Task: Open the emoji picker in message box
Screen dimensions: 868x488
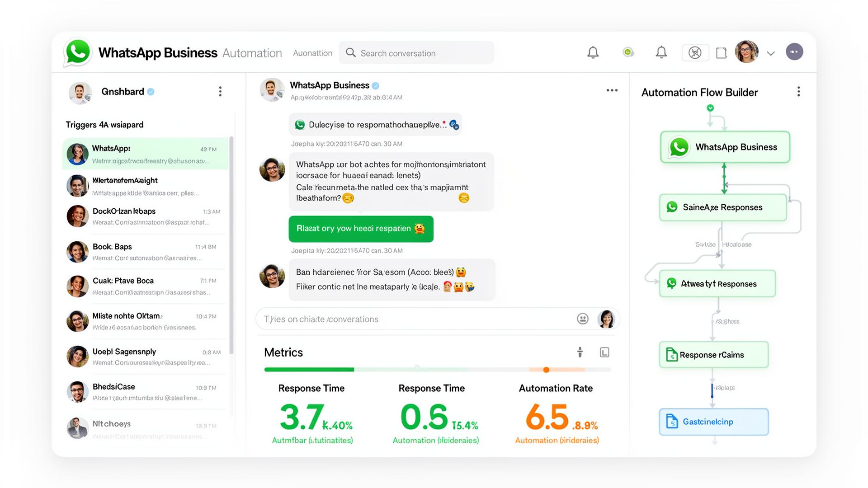Action: (x=583, y=319)
